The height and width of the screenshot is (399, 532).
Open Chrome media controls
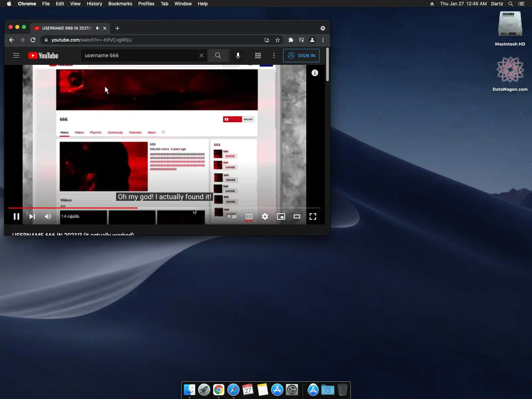pos(302,40)
